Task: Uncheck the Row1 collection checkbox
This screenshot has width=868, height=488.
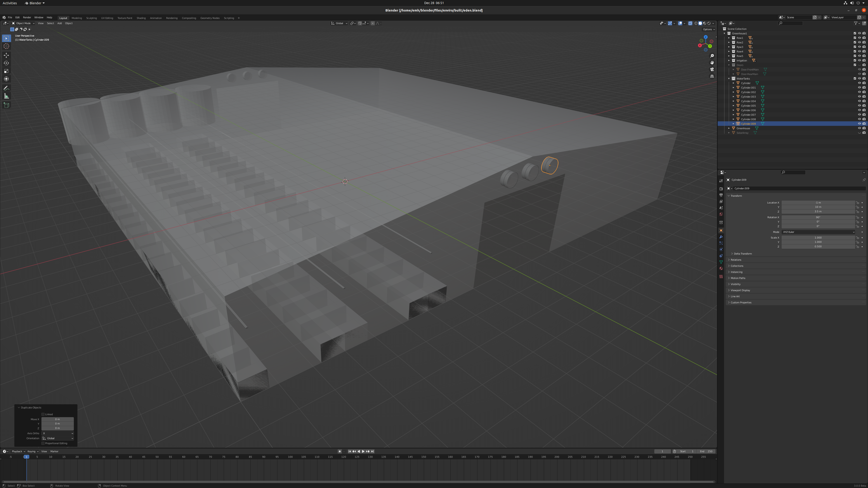Action: pyautogui.click(x=854, y=38)
